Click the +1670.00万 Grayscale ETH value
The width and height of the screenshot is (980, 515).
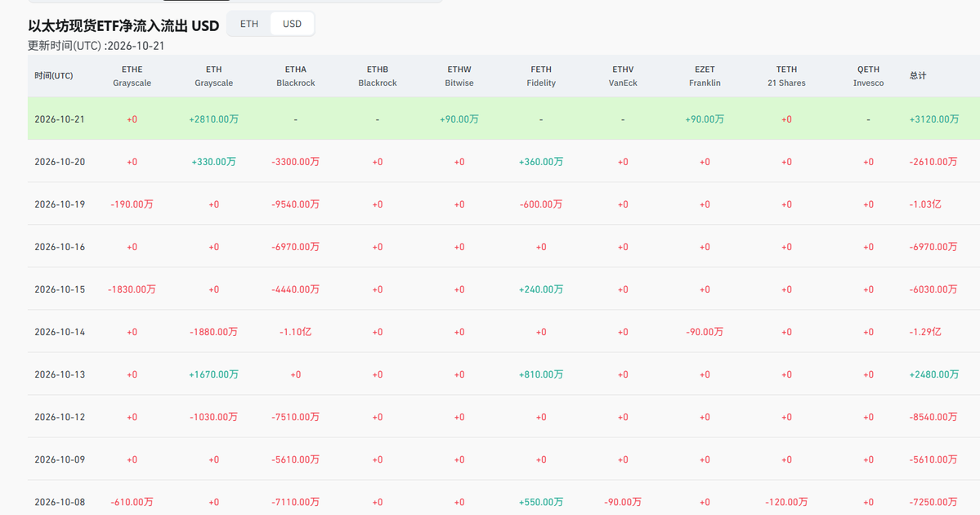click(x=214, y=374)
